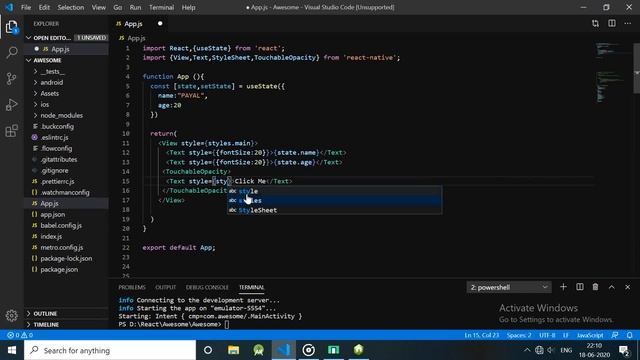Switch to the Debug Console tab

207,287
